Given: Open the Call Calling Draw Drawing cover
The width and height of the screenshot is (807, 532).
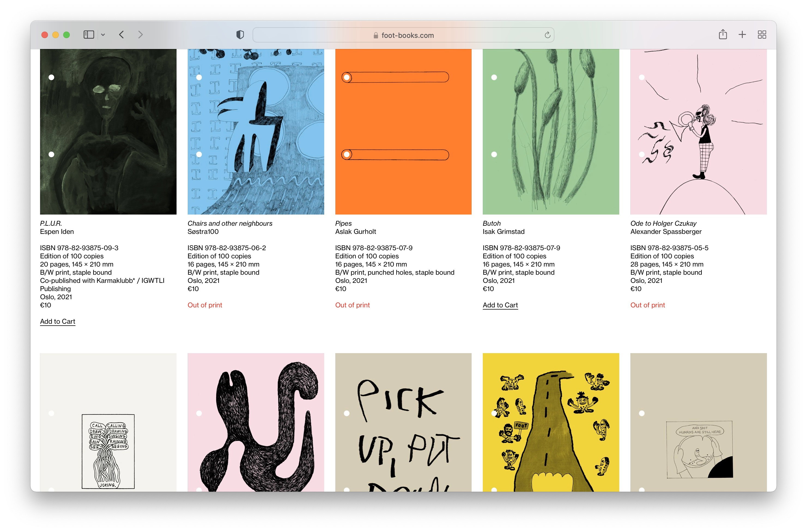Looking at the screenshot, I should pyautogui.click(x=108, y=422).
